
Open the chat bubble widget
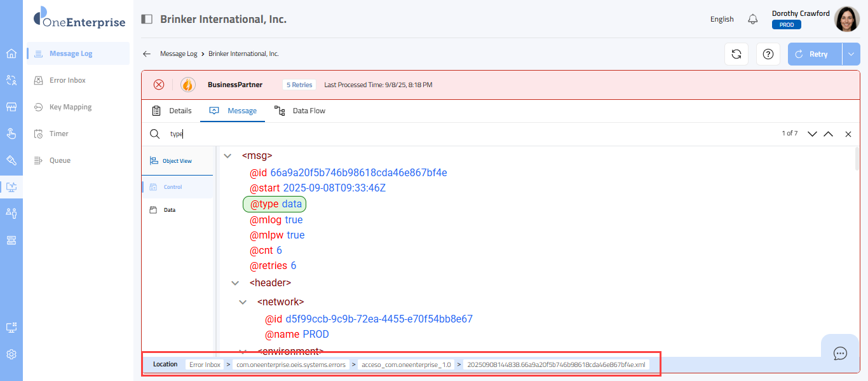840,353
